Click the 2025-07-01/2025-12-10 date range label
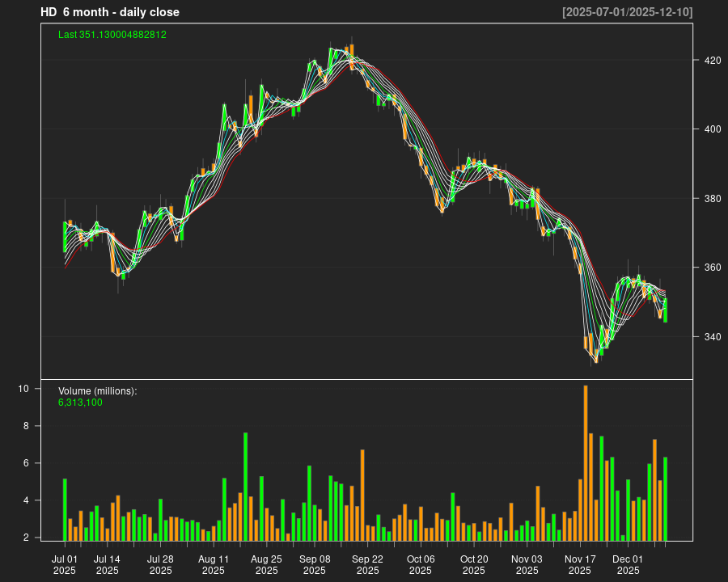Screen dimensions: 728x582 627,12
